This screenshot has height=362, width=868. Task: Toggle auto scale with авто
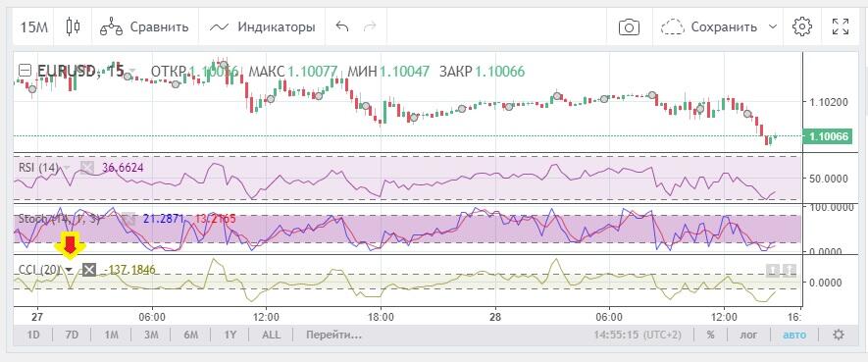[x=794, y=335]
